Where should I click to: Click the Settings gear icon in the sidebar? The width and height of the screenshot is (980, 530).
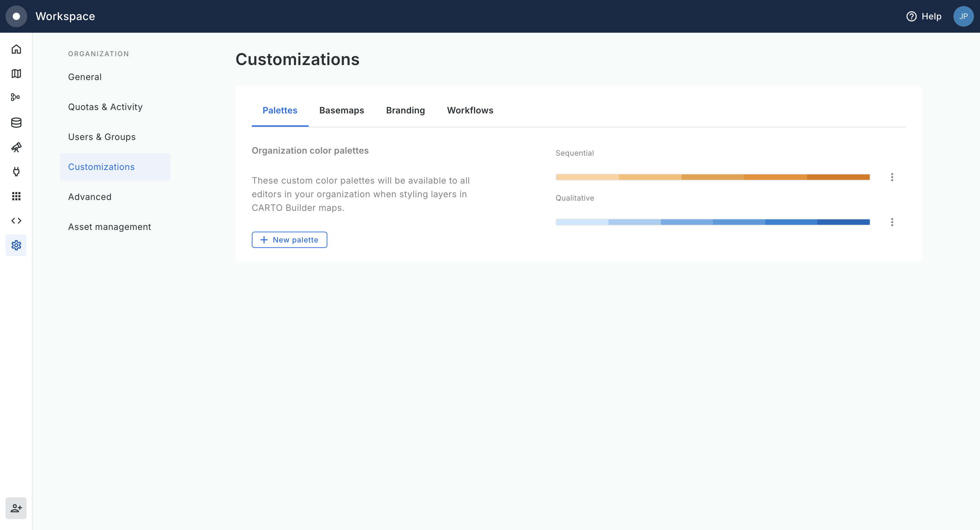pos(16,245)
